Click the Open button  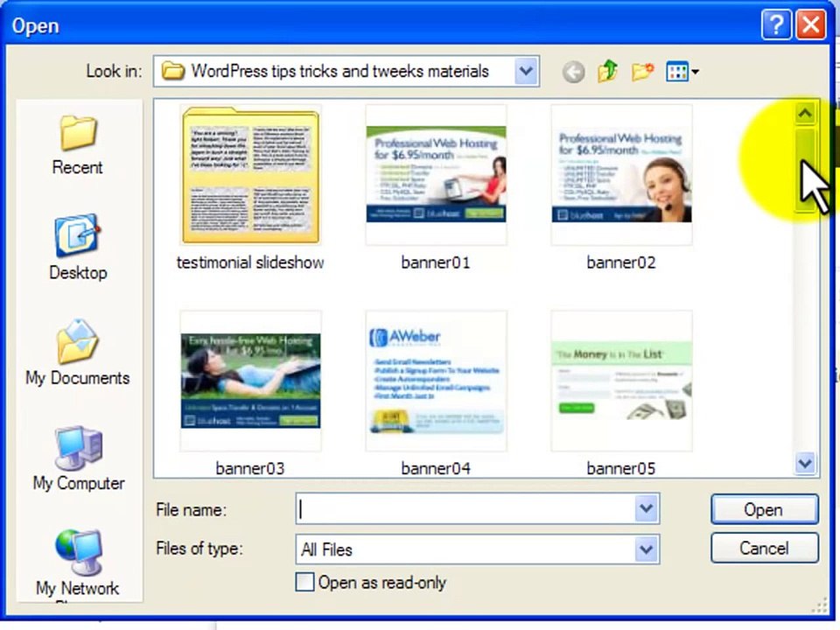(x=765, y=509)
